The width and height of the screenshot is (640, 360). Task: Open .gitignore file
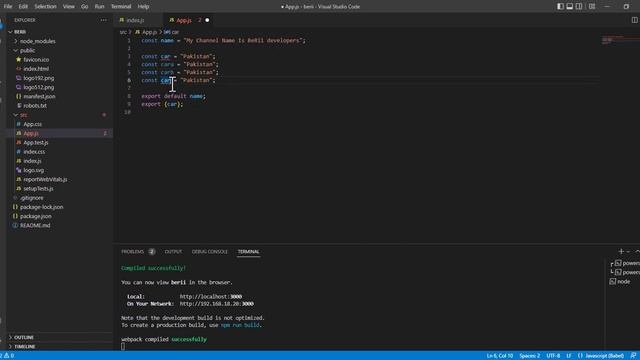pyautogui.click(x=31, y=198)
